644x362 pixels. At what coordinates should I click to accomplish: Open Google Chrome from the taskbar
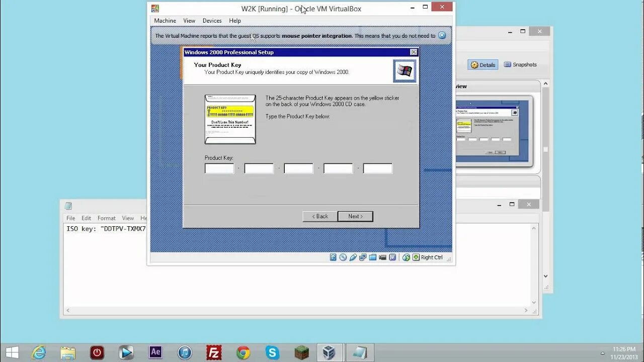pyautogui.click(x=243, y=352)
